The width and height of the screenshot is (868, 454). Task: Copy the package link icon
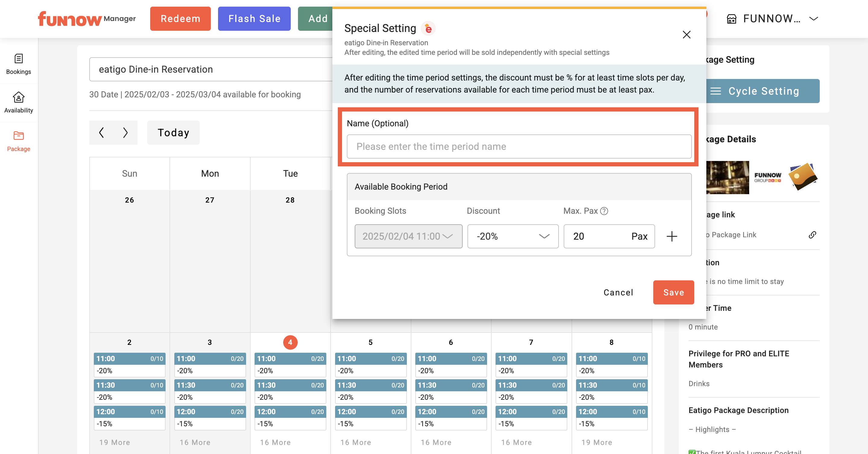pos(812,235)
